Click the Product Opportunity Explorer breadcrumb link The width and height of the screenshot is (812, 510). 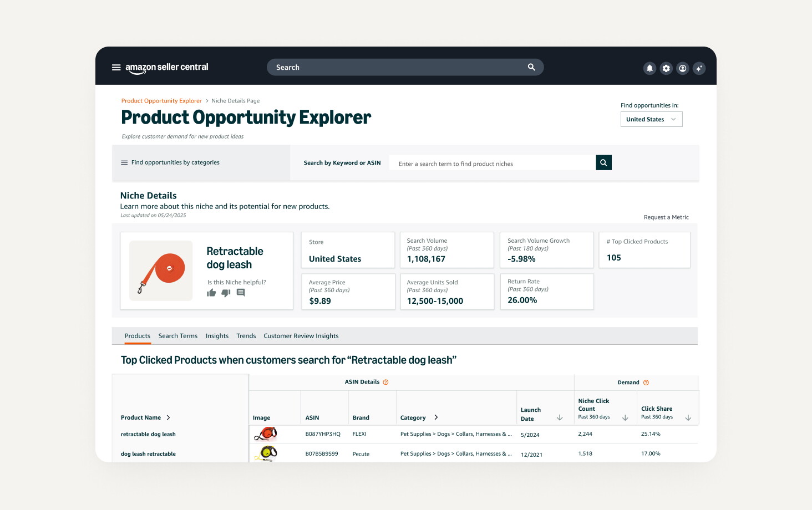click(161, 101)
